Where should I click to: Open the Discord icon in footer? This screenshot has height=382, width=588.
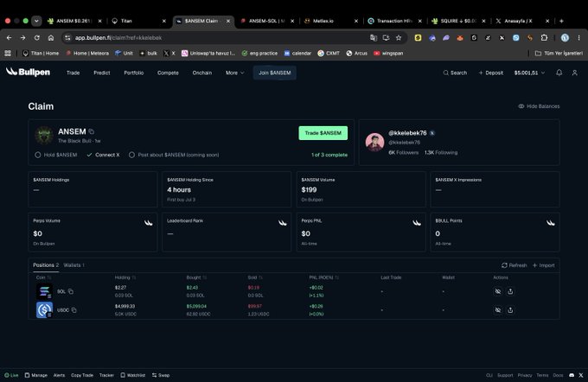(572, 375)
